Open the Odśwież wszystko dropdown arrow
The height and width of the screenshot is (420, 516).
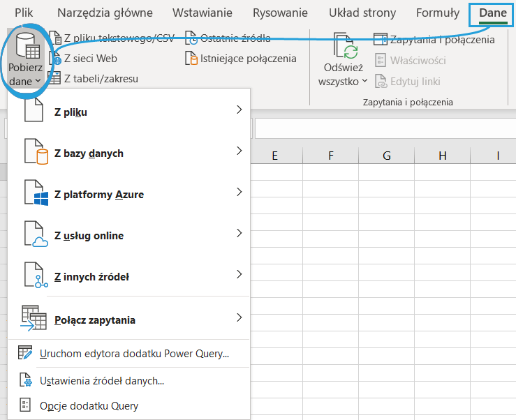[x=364, y=82]
